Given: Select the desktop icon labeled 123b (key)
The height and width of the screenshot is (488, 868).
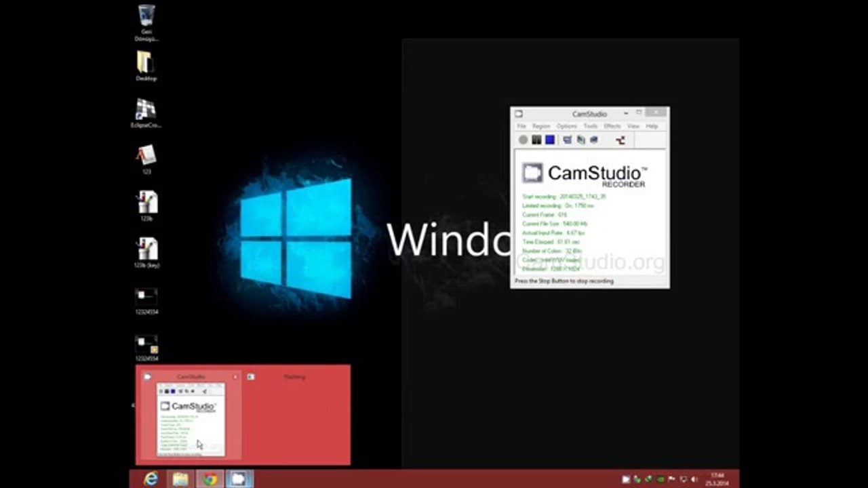Looking at the screenshot, I should point(146,253).
